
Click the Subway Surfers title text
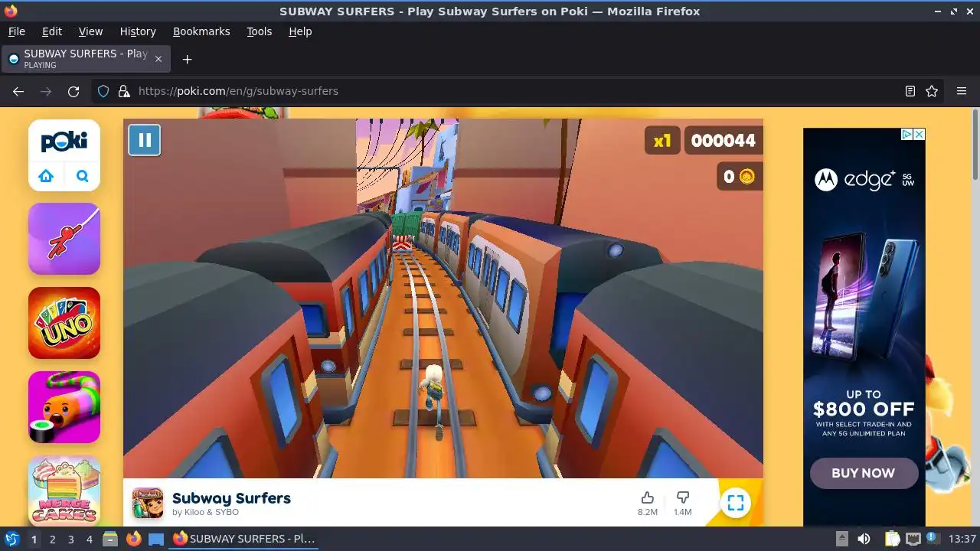pos(231,498)
